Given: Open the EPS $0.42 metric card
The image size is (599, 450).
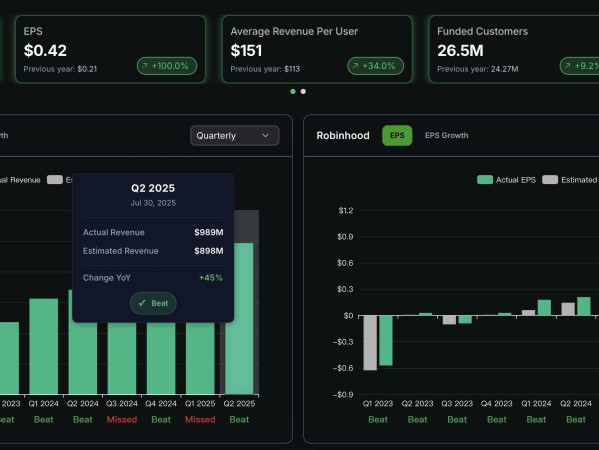Looking at the screenshot, I should [x=110, y=49].
